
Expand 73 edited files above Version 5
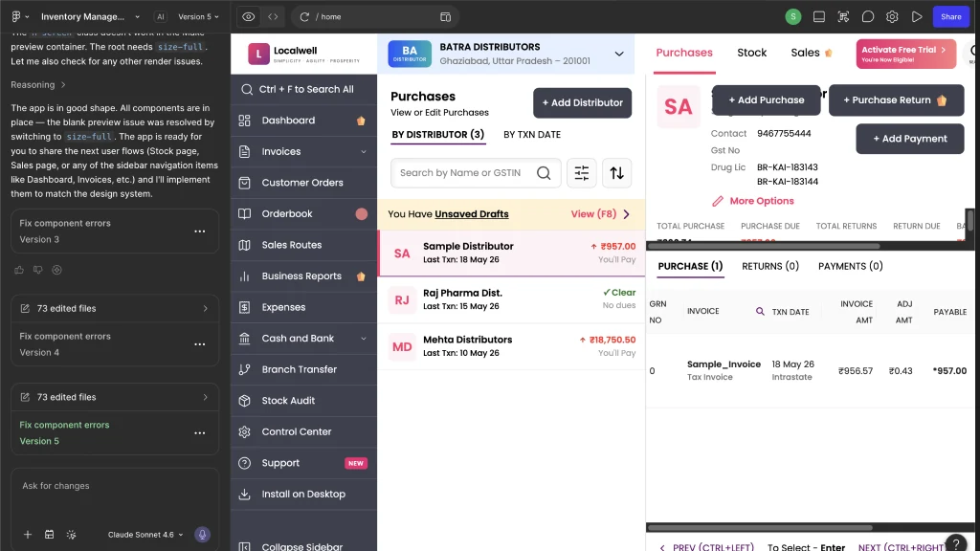(x=115, y=397)
